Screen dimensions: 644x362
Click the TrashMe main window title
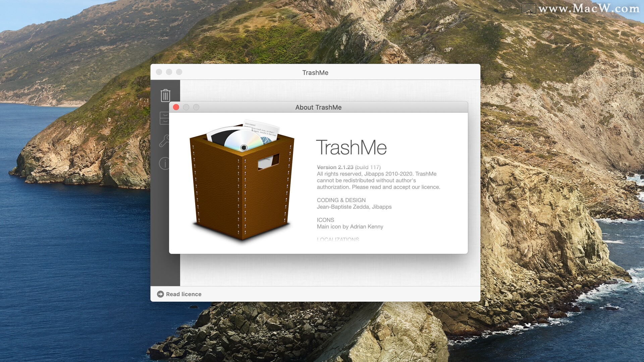[315, 73]
